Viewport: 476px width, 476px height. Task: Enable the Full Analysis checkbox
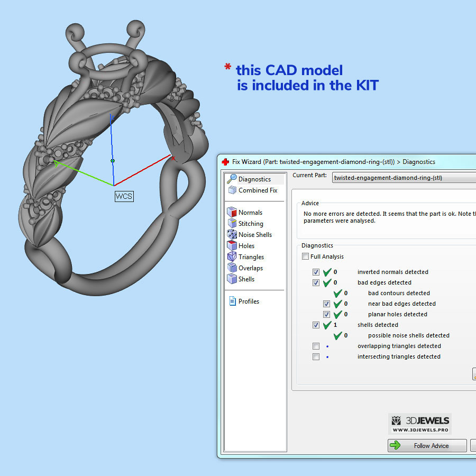305,257
